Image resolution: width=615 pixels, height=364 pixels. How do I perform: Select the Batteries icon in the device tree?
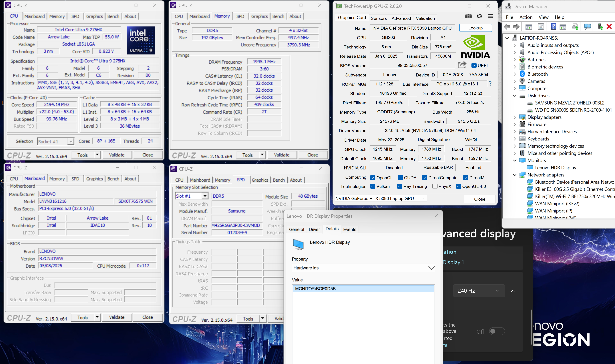pyautogui.click(x=522, y=60)
